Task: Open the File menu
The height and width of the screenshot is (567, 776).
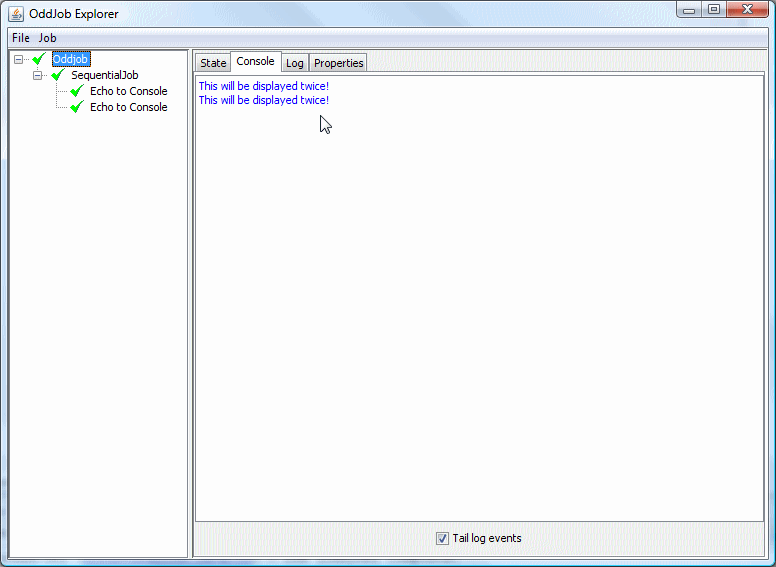Action: tap(21, 38)
